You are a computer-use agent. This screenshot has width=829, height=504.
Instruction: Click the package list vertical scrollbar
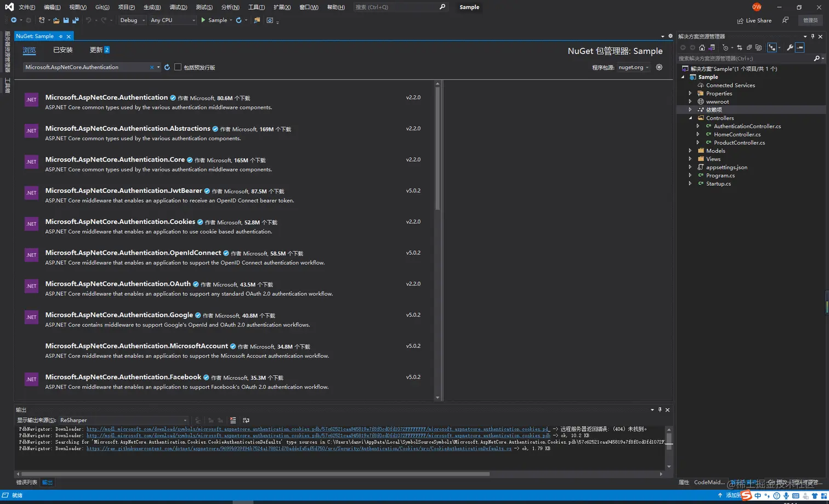tap(438, 240)
